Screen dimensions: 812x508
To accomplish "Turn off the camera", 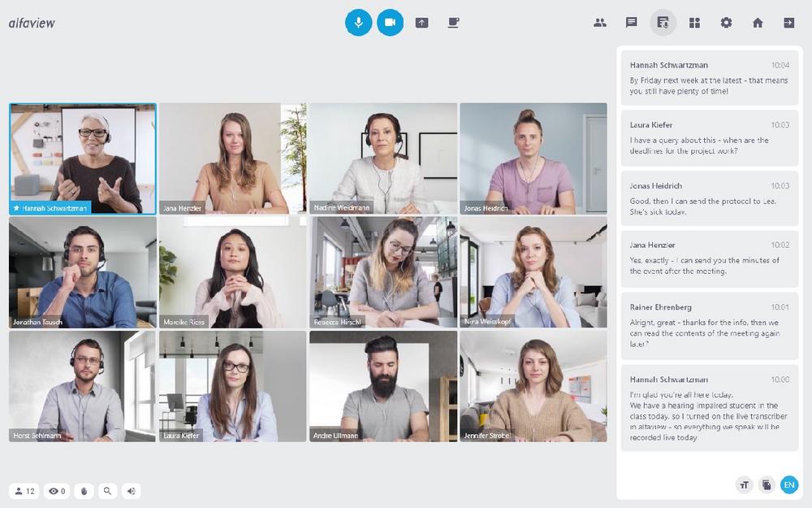I will click(x=390, y=23).
